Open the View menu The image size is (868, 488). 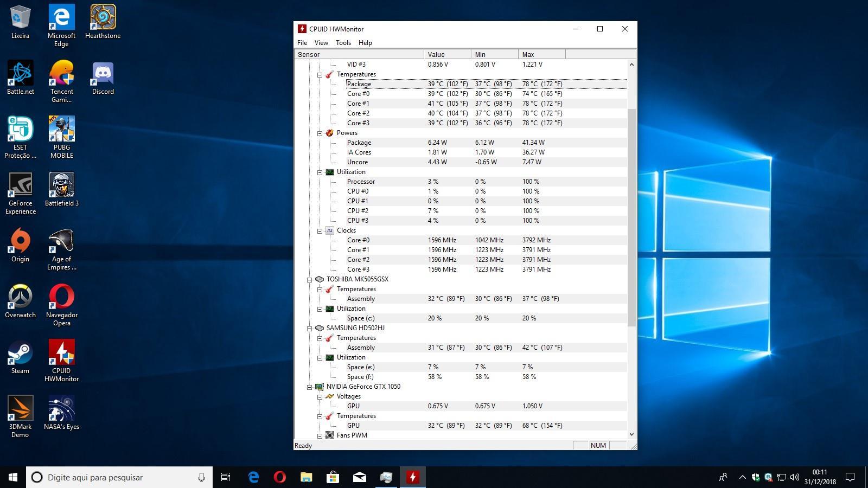tap(321, 43)
